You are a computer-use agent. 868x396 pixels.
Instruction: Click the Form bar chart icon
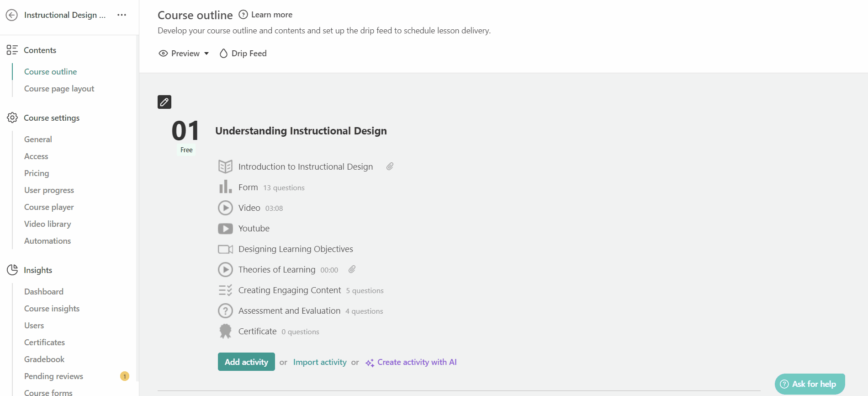(x=225, y=187)
